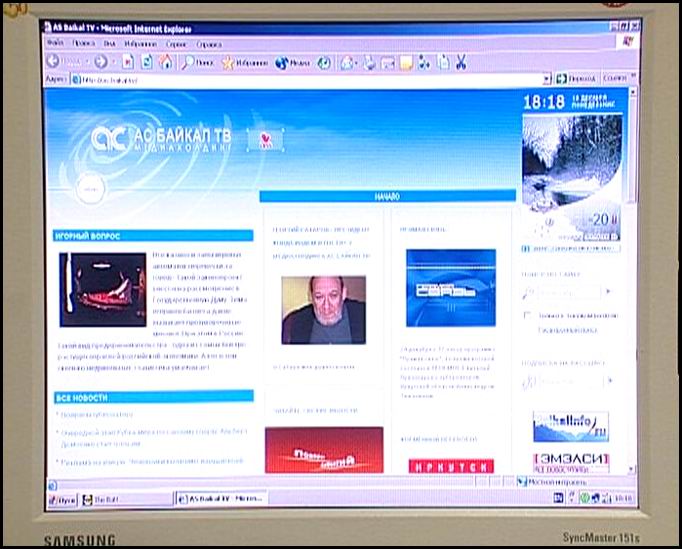Open the Правка menu
682x549 pixels.
(x=84, y=44)
